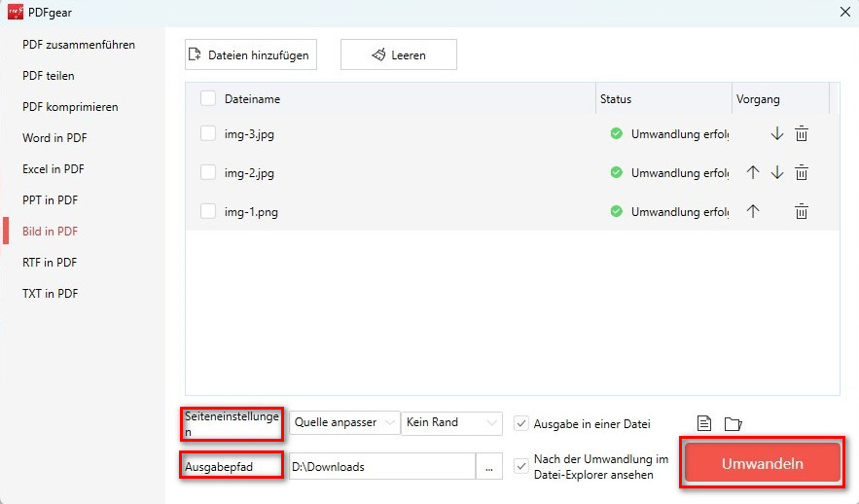Click the PDFgear app logo
Screen dimensions: 859x504
tap(15, 12)
